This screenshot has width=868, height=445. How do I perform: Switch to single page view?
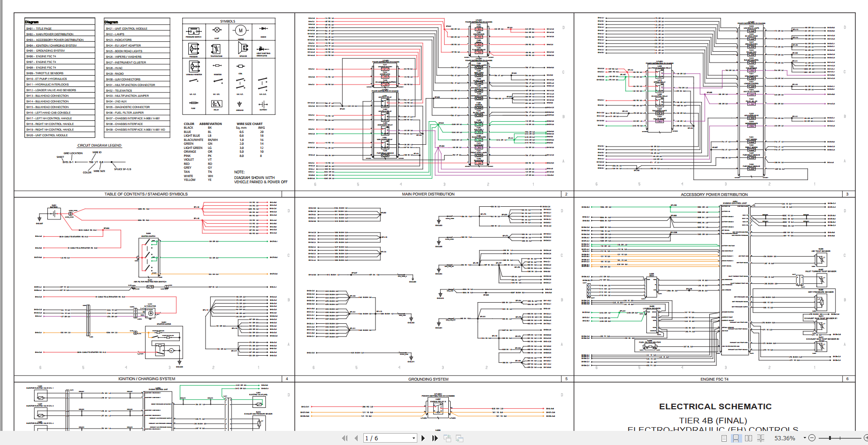tap(724, 438)
